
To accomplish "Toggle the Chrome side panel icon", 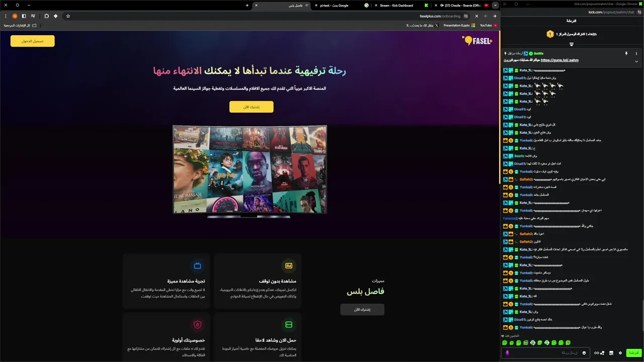I will tap(24, 16).
